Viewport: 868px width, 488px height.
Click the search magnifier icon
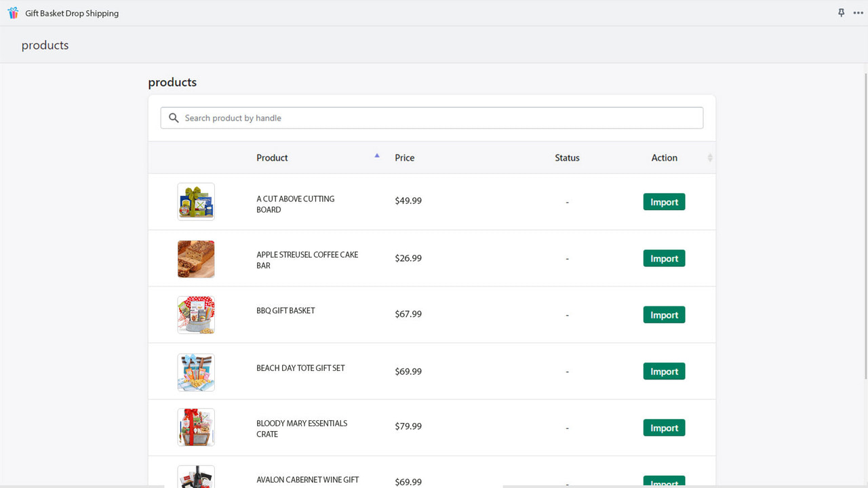tap(174, 118)
